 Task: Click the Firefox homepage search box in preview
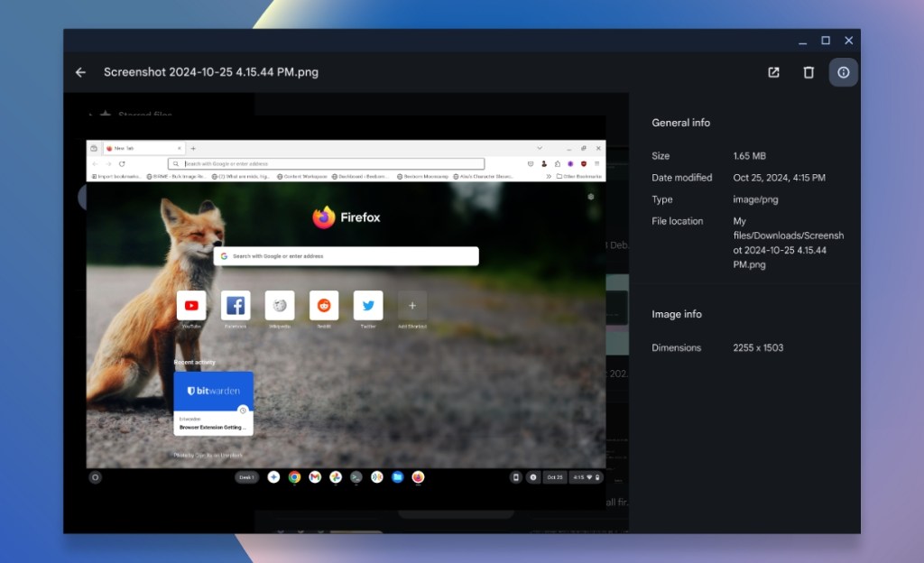pyautogui.click(x=346, y=256)
